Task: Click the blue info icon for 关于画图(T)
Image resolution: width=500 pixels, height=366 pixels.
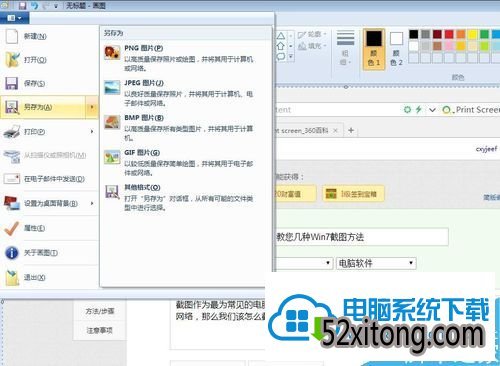Action: coord(12,253)
